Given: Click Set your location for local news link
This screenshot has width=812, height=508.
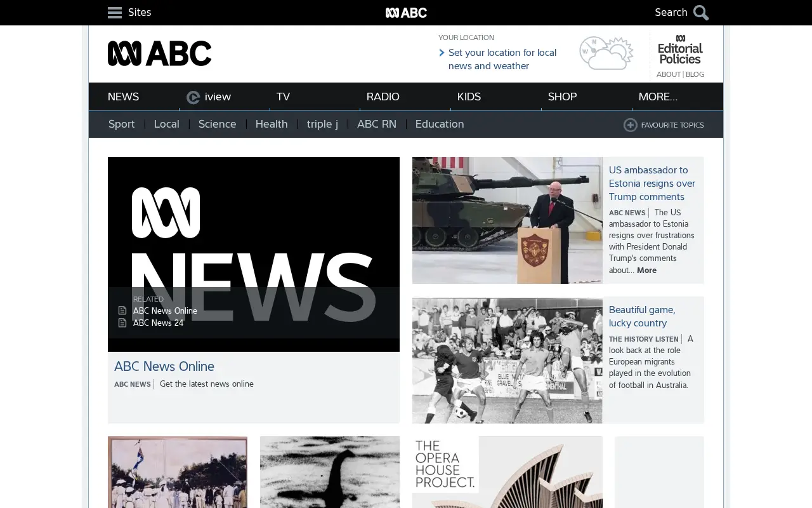Looking at the screenshot, I should coord(502,59).
